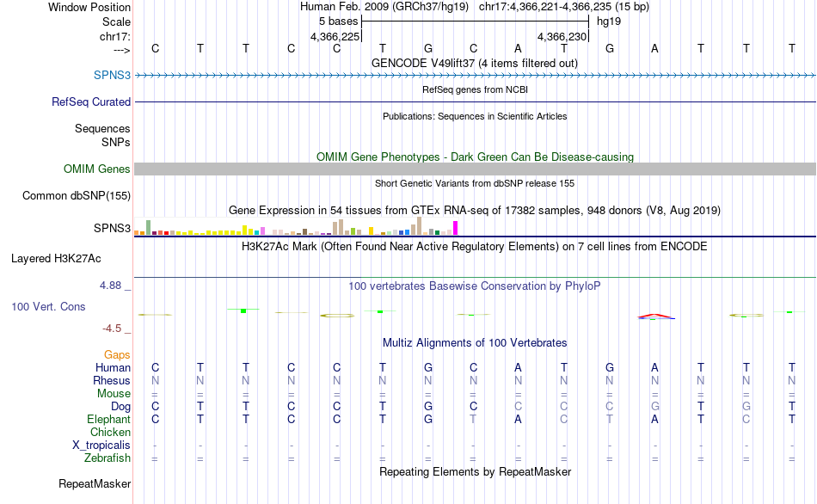Screen dimensions: 817x504
Task: Select the X_tropicalis alignment row label
Action: (101, 446)
